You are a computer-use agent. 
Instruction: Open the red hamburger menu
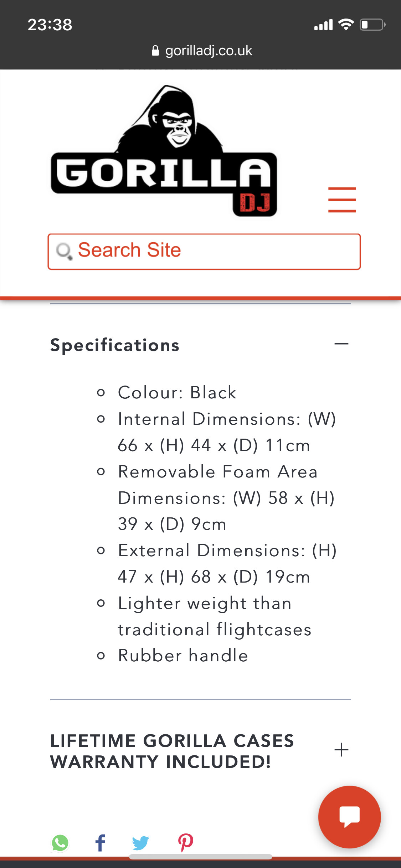point(342,200)
